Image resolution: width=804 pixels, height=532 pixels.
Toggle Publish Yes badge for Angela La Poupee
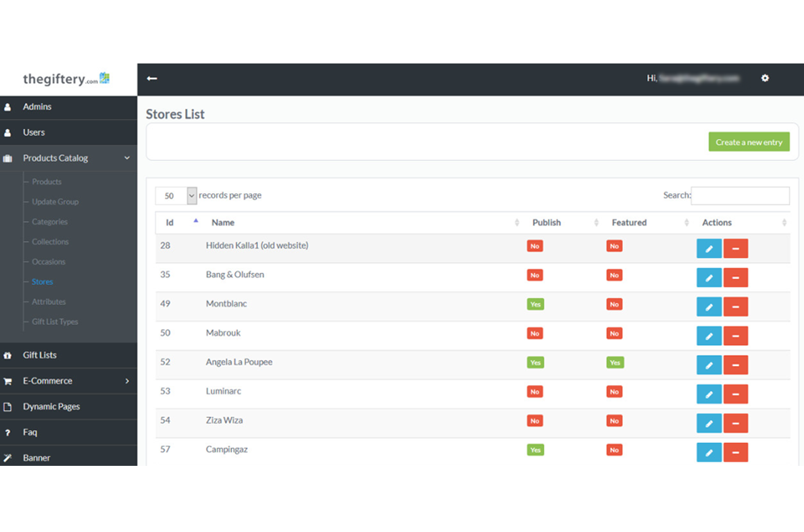click(x=535, y=363)
